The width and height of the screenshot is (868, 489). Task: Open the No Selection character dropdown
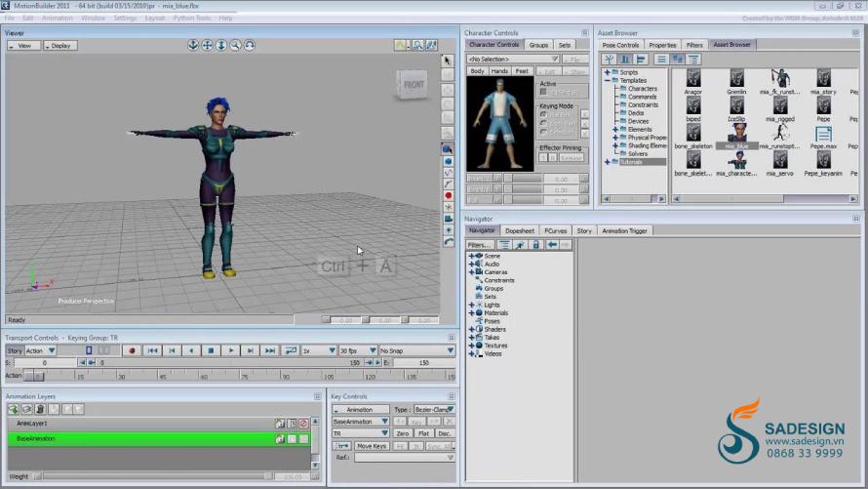513,59
